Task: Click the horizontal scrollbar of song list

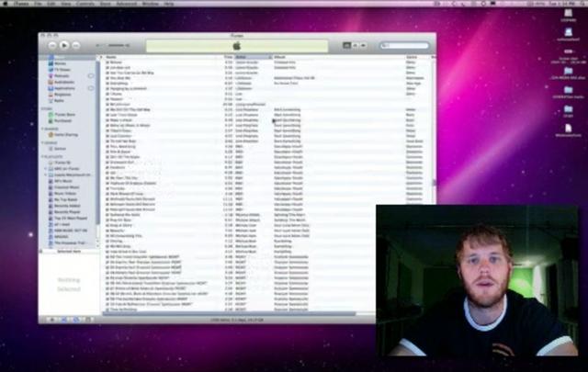Action: [x=229, y=313]
